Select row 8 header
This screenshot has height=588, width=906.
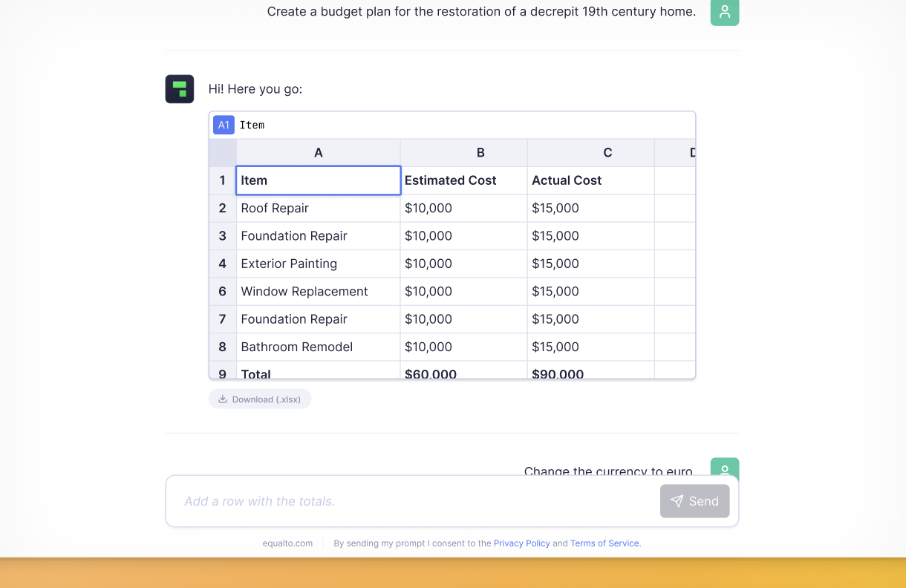click(223, 347)
